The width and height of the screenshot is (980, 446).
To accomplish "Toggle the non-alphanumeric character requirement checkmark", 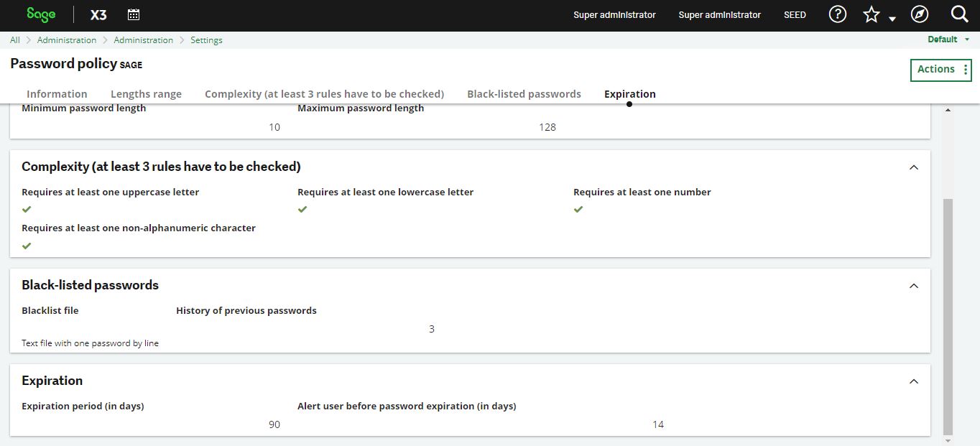I will [x=26, y=246].
